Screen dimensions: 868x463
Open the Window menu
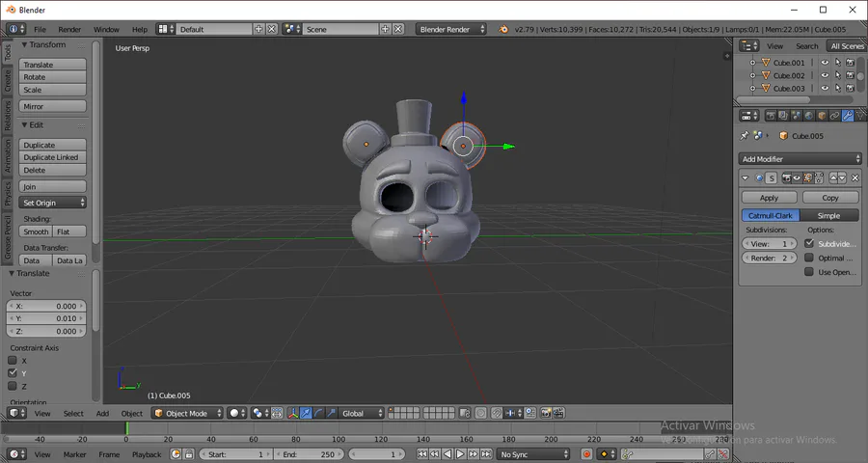pyautogui.click(x=106, y=29)
